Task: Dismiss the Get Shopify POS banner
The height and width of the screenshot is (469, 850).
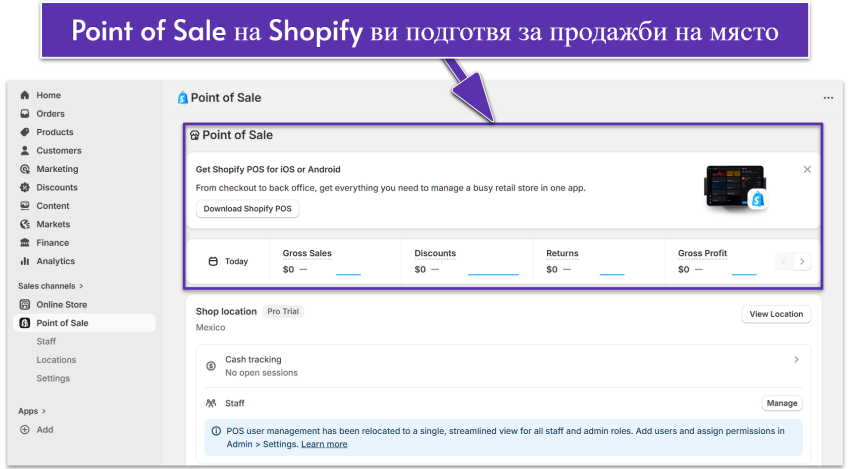Action: [x=807, y=170]
